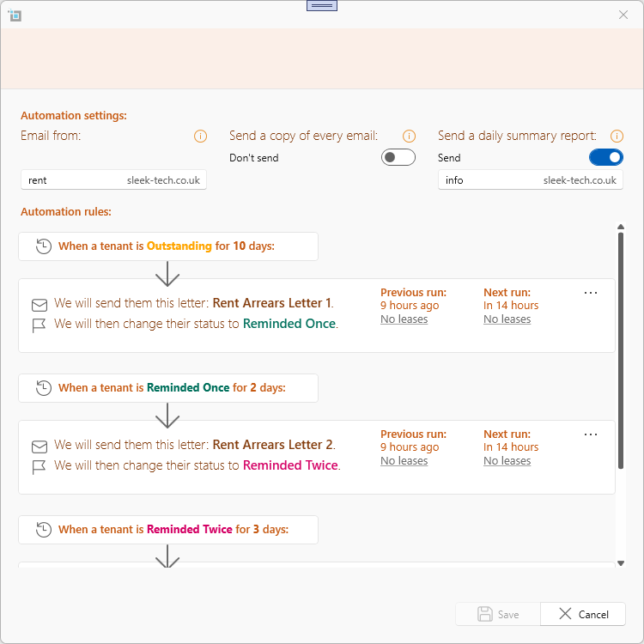The width and height of the screenshot is (644, 644).
Task: Click the scroll up arrow of rules list
Action: (x=621, y=227)
